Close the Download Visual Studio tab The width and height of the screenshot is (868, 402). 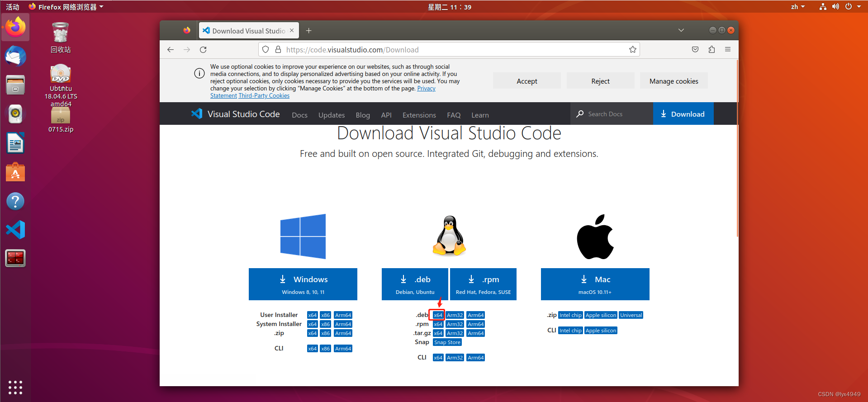(x=292, y=30)
